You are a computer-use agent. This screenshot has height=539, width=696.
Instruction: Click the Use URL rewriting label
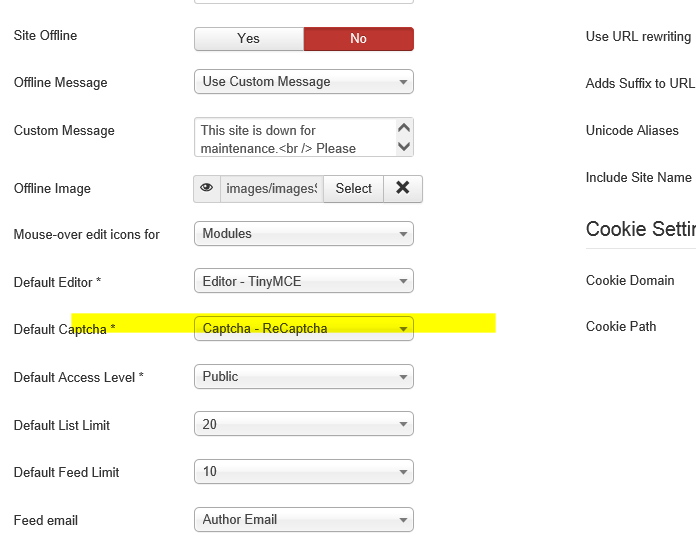pyautogui.click(x=638, y=37)
